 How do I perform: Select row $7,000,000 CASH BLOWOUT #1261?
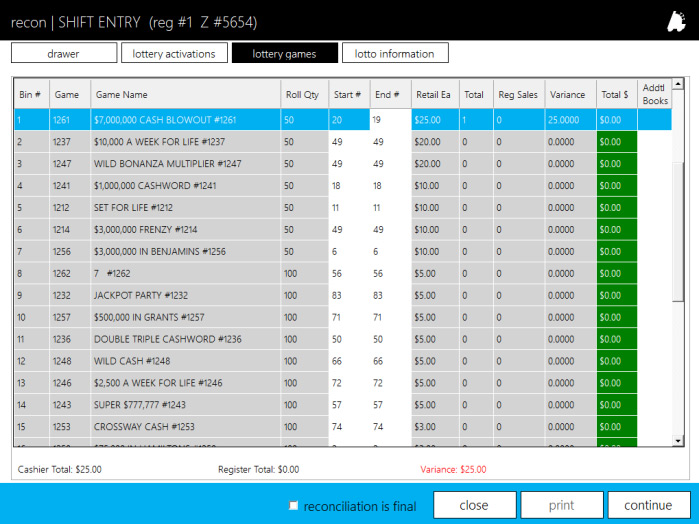(342, 120)
